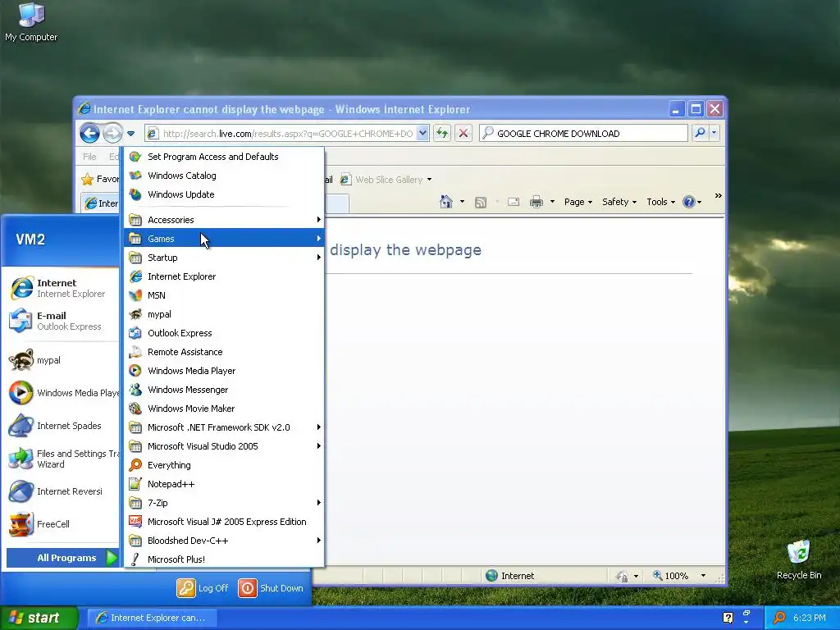The image size is (840, 630).
Task: Click the Log Off button
Action: (203, 588)
